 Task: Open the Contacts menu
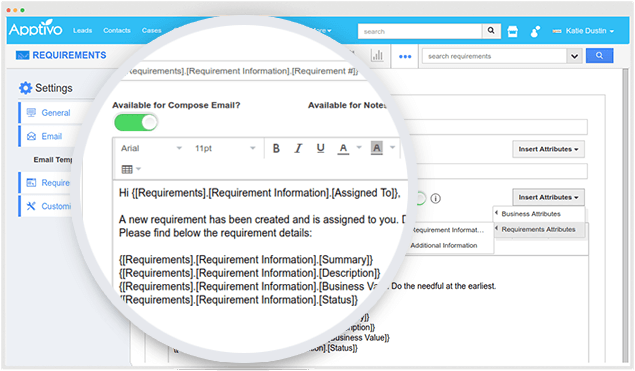[117, 30]
